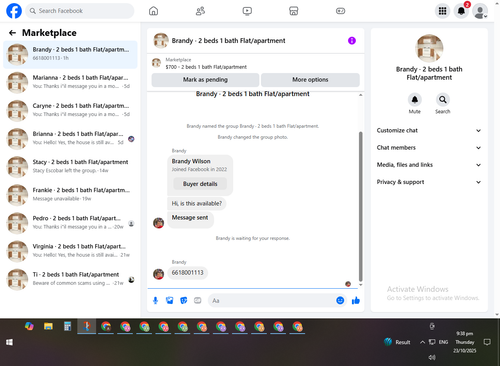Click the 'Hi, is this available?' message
This screenshot has height=366, width=500.
197,203
